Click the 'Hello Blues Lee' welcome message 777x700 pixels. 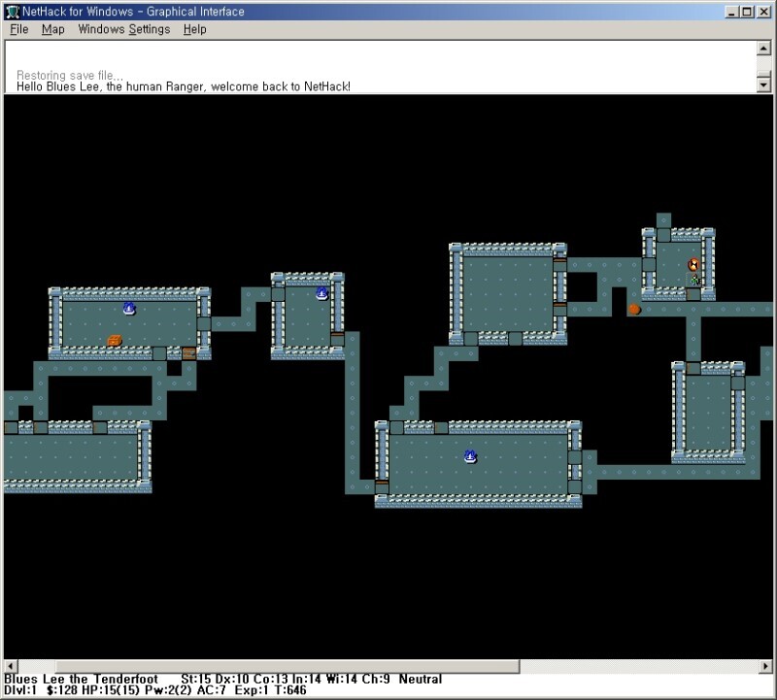(184, 86)
